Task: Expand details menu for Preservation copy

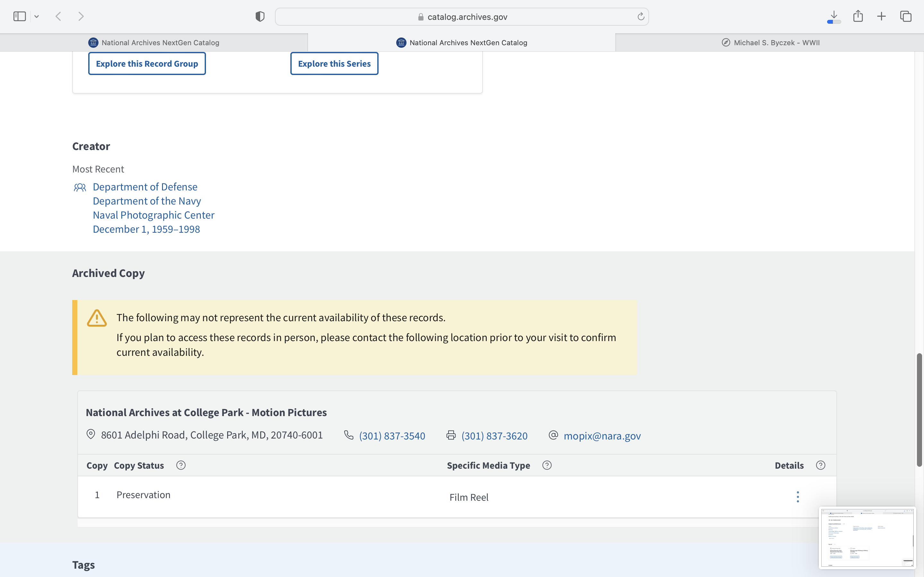Action: coord(798,497)
